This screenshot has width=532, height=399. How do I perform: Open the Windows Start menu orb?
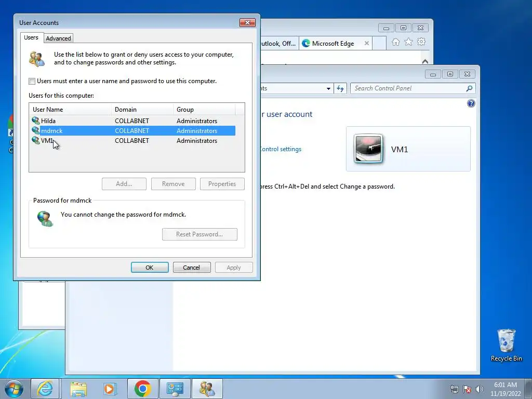[14, 389]
